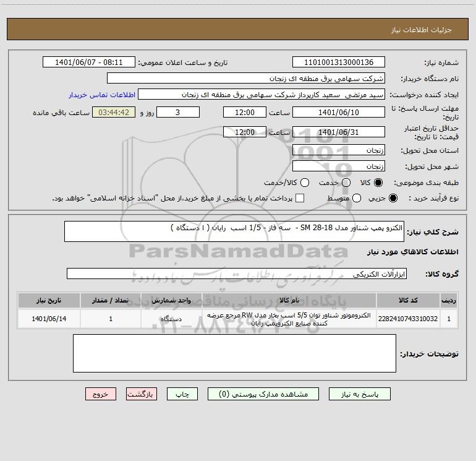Click the شهر محل تحویل field
The width and height of the screenshot is (476, 461).
(339, 166)
